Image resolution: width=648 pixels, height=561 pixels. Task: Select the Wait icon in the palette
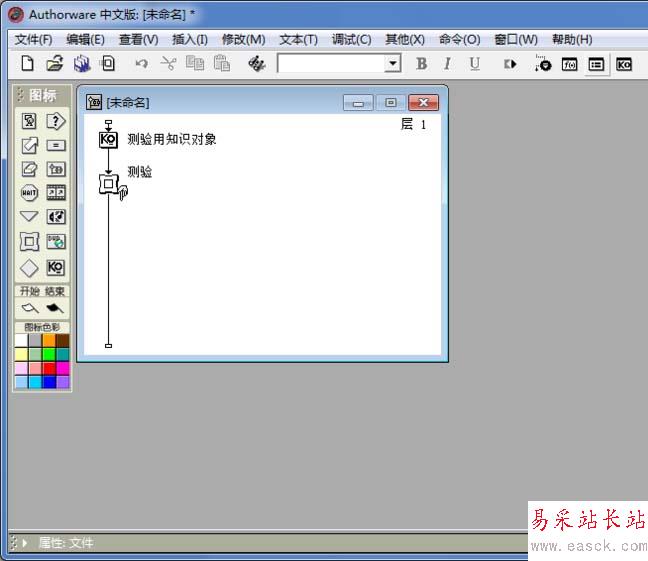point(29,193)
